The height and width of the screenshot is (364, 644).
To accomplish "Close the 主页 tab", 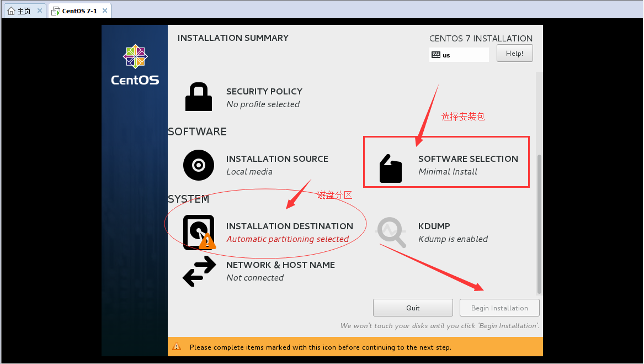I will (x=40, y=10).
